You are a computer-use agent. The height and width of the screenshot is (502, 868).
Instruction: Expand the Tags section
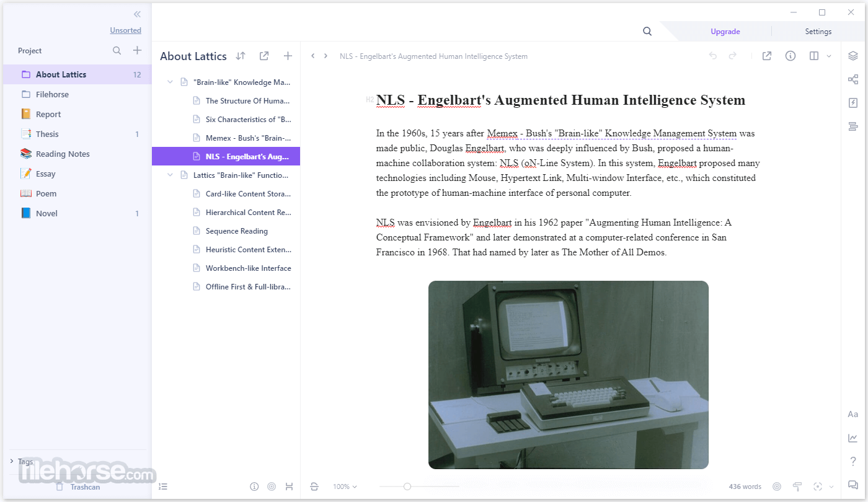(x=12, y=461)
